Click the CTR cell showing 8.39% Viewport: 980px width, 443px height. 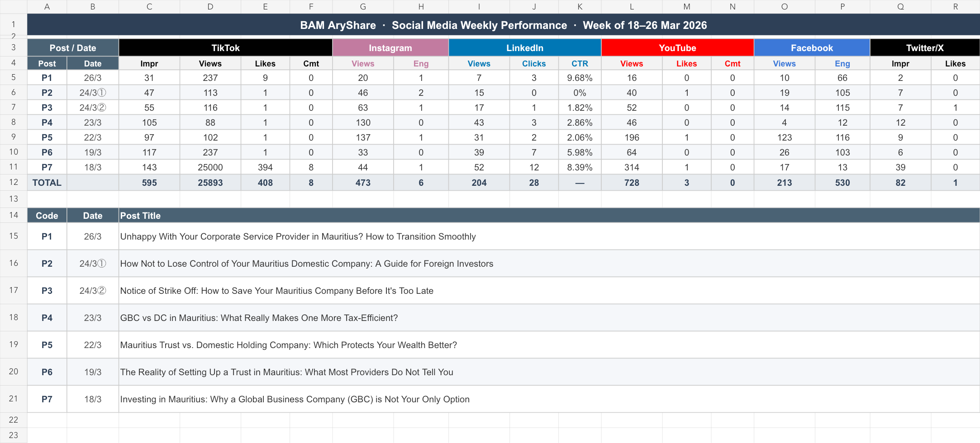(x=580, y=167)
